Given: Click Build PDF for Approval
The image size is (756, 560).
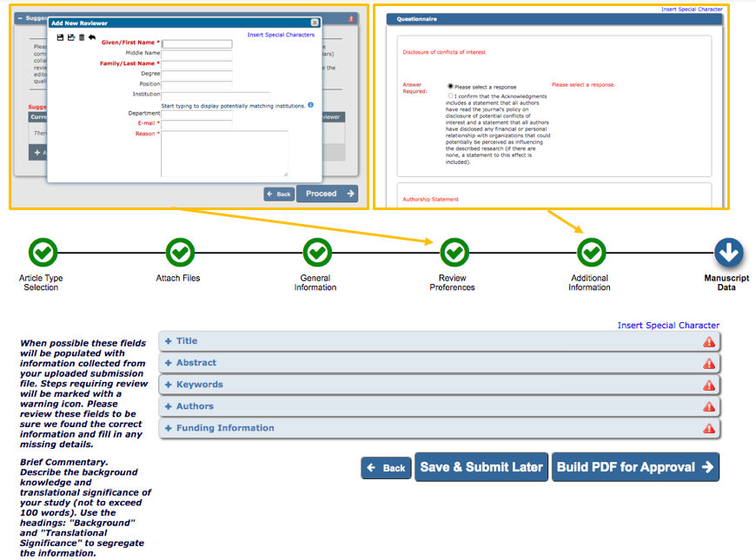Looking at the screenshot, I should click(635, 467).
